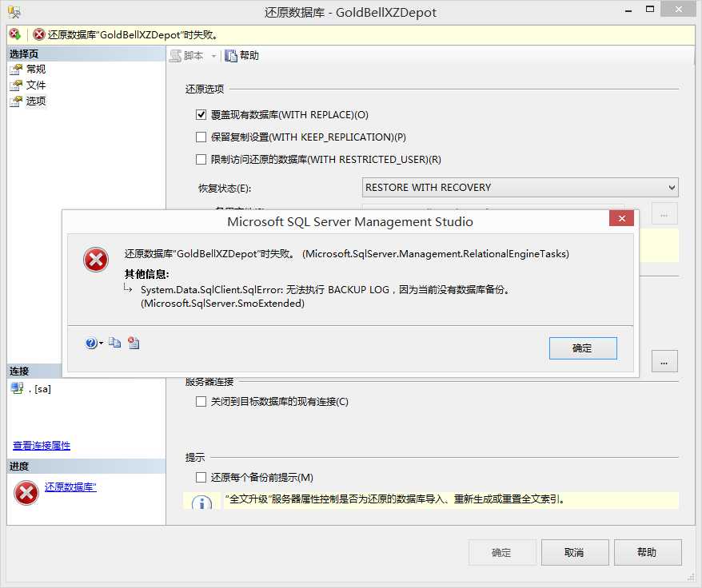The width and height of the screenshot is (702, 588).
Task: Click the red error icon in message box
Action: [96, 260]
